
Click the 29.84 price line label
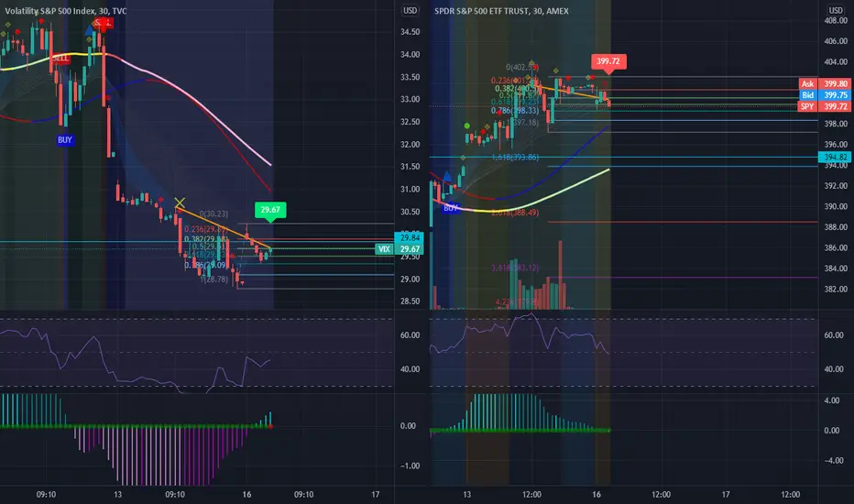click(x=410, y=237)
